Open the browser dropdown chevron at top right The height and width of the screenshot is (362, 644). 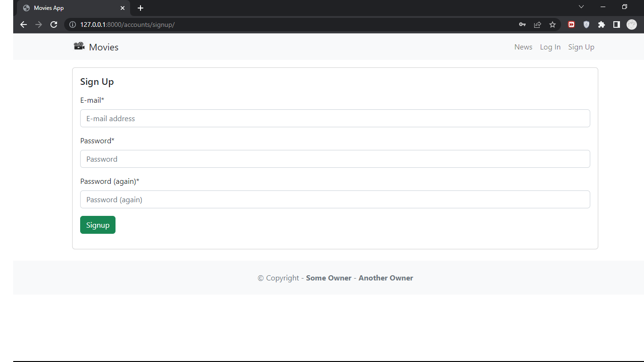click(581, 7)
